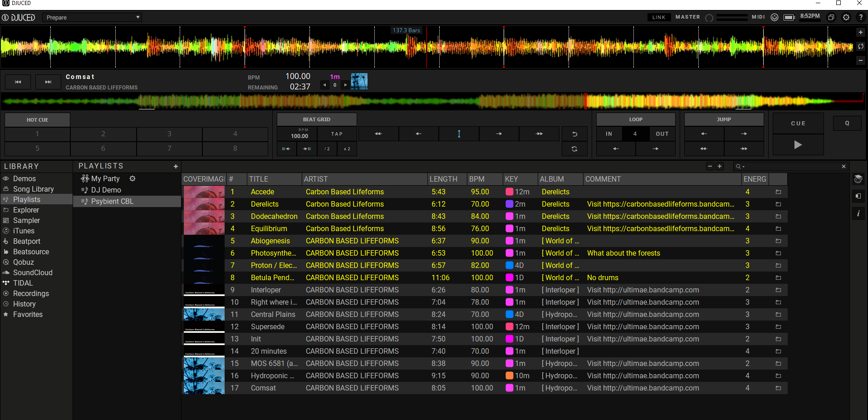
Task: Toggle the loop reloop icon
Action: point(574,149)
